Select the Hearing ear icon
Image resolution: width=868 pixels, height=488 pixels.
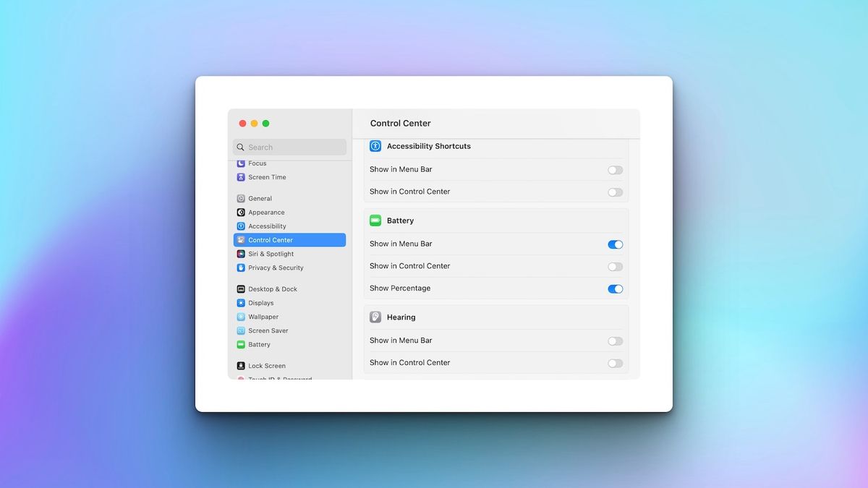pyautogui.click(x=375, y=317)
